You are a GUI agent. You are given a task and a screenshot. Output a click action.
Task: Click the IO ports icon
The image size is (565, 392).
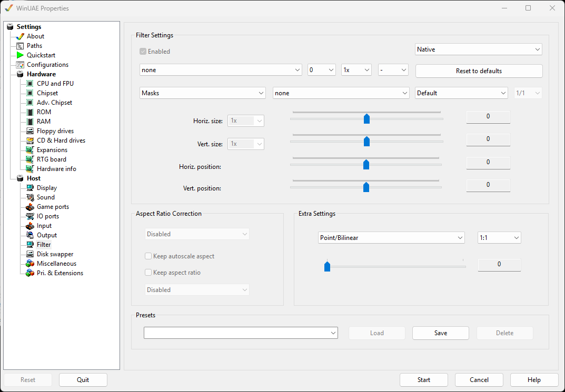pyautogui.click(x=30, y=216)
